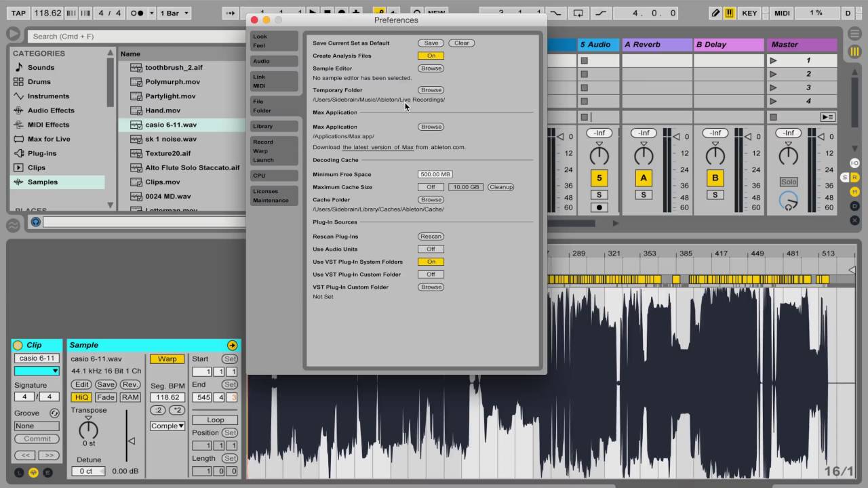
Task: Switch to Arrangement view using the yellow bars icon
Action: tap(854, 52)
